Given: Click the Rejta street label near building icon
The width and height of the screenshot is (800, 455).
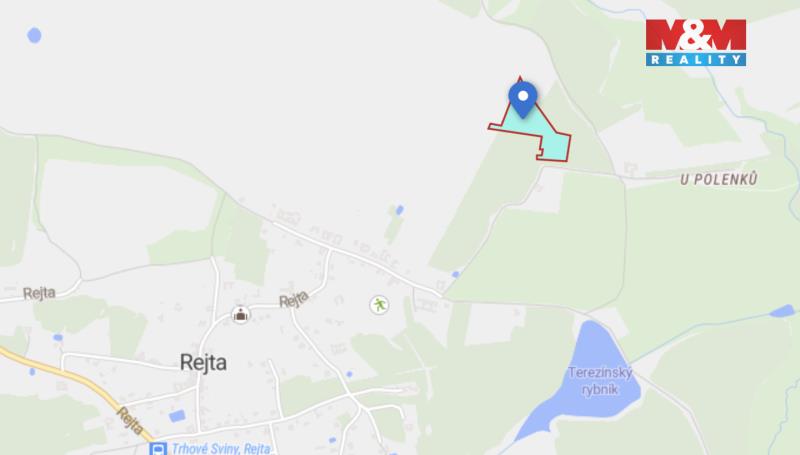Looking at the screenshot, I should tap(294, 299).
